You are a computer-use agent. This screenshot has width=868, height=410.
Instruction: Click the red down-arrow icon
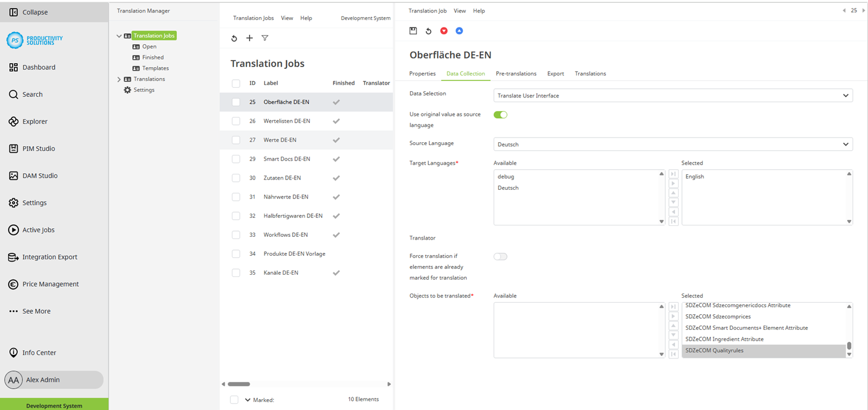[x=444, y=31]
